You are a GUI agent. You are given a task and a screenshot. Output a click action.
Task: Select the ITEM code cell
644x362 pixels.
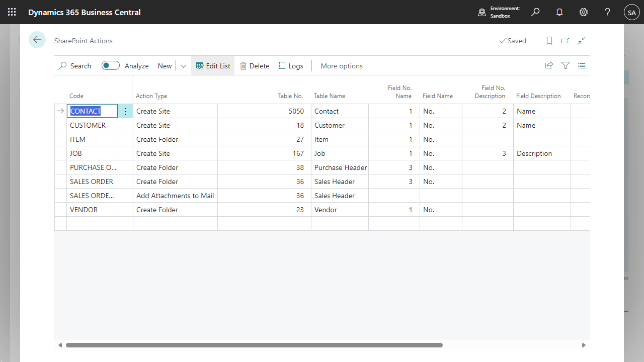tap(92, 139)
